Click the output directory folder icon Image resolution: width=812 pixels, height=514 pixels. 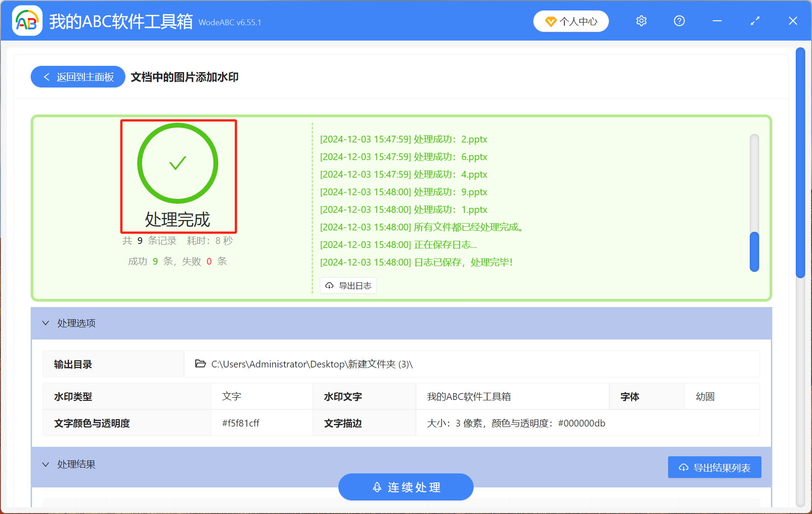click(200, 364)
